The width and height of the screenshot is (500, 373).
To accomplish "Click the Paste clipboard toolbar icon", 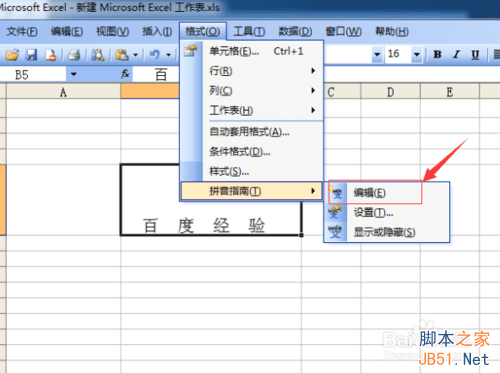I will (x=122, y=55).
